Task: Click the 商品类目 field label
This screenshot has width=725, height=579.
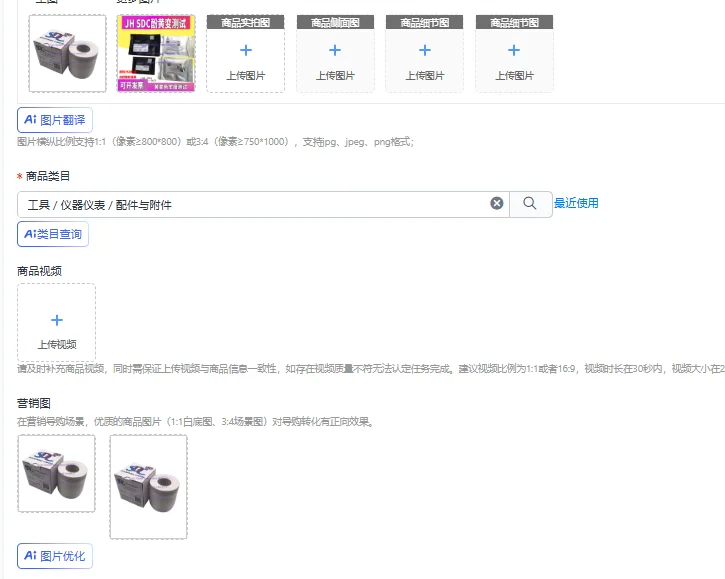Action: click(48, 176)
